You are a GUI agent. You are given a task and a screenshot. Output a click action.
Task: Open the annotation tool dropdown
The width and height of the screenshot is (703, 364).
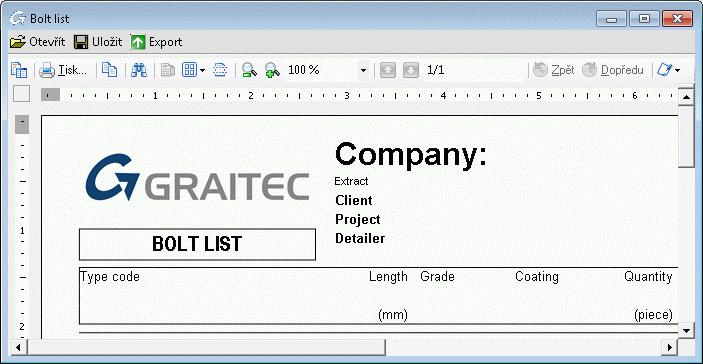[677, 70]
